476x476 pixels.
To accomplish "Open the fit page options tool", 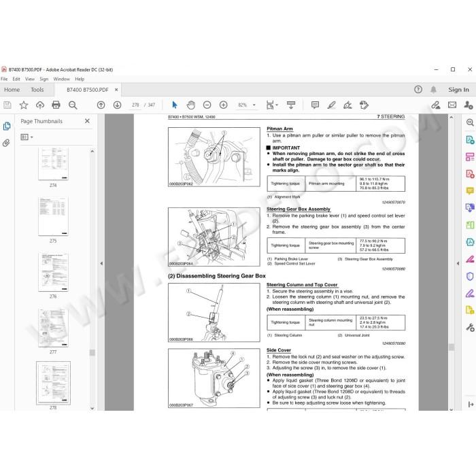I will 270,105.
